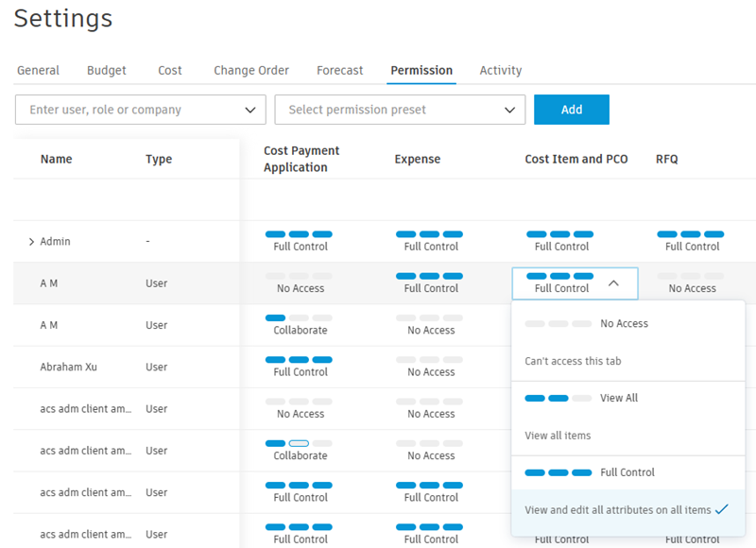Click the Name column header
Screen dimensions: 756x548
[x=56, y=159]
